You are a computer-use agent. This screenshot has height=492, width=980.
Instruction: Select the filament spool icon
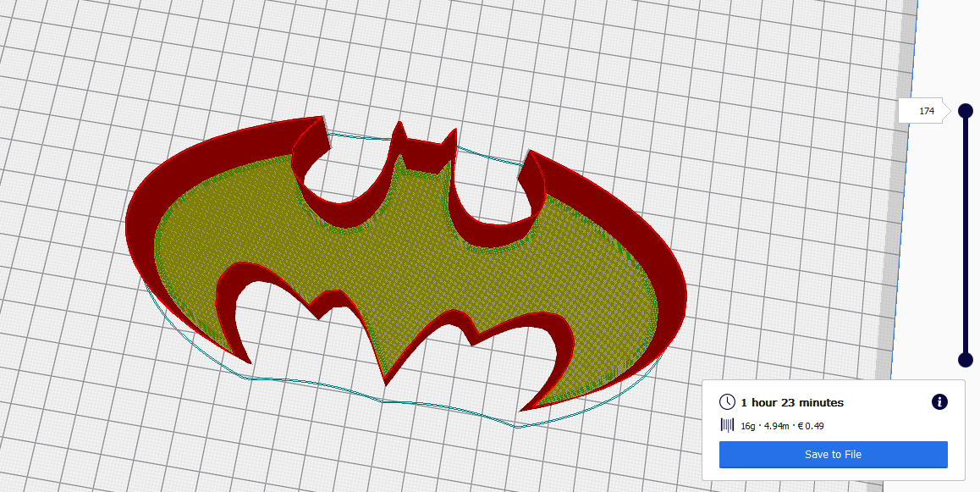(x=726, y=426)
